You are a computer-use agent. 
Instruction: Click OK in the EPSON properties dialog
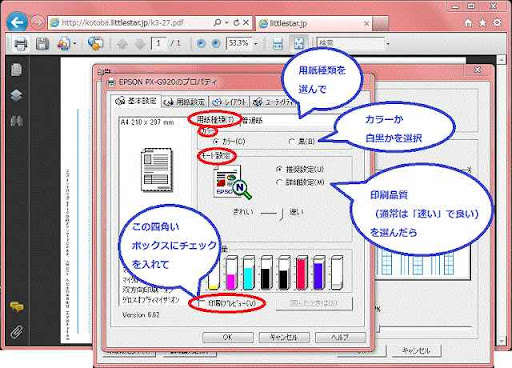[228, 337]
